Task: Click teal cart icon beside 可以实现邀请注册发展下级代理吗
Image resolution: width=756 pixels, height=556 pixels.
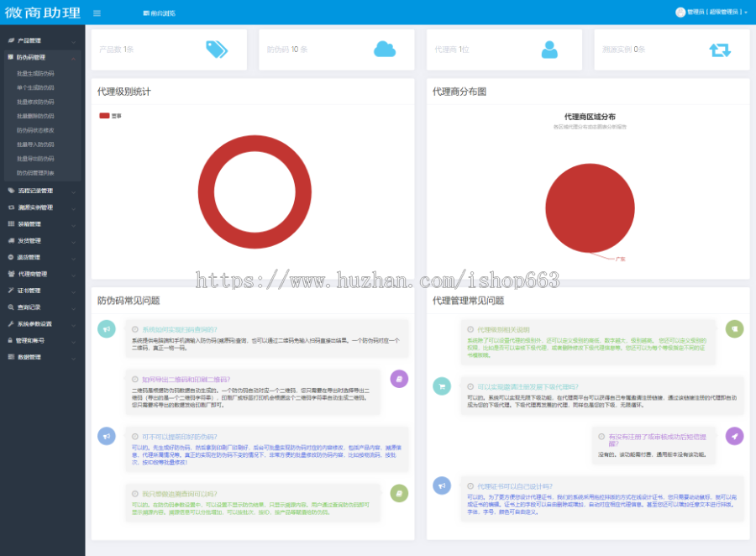Action: click(442, 386)
